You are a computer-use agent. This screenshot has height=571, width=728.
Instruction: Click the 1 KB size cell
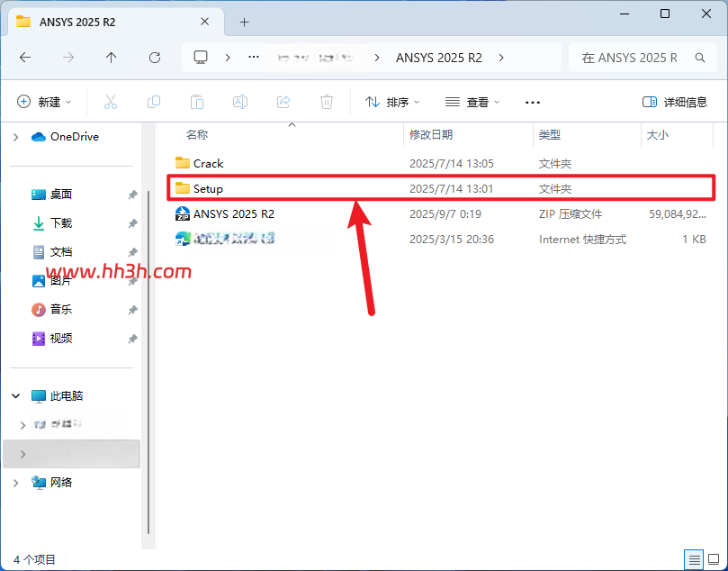coord(694,240)
